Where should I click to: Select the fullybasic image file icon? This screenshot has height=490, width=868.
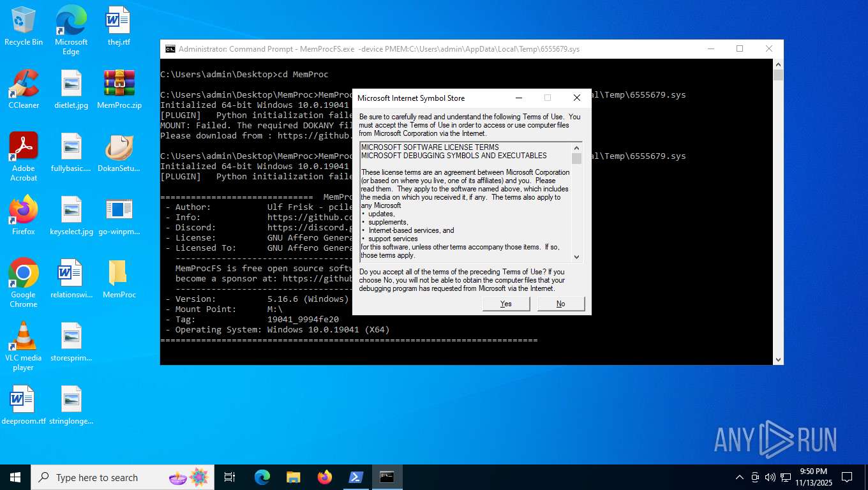click(x=71, y=153)
